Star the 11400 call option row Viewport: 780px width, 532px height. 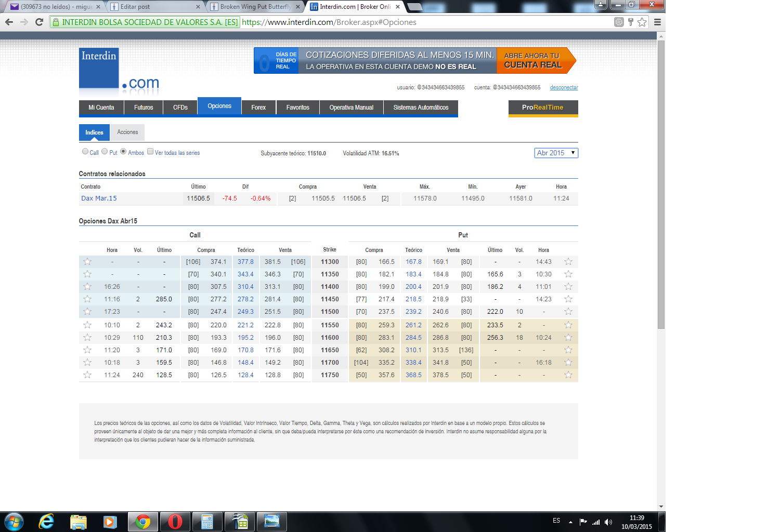tap(87, 287)
